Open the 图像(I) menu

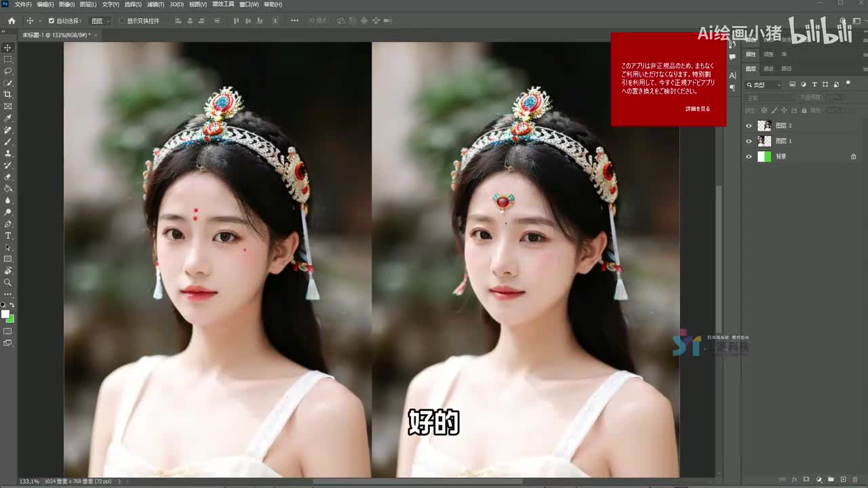(67, 4)
